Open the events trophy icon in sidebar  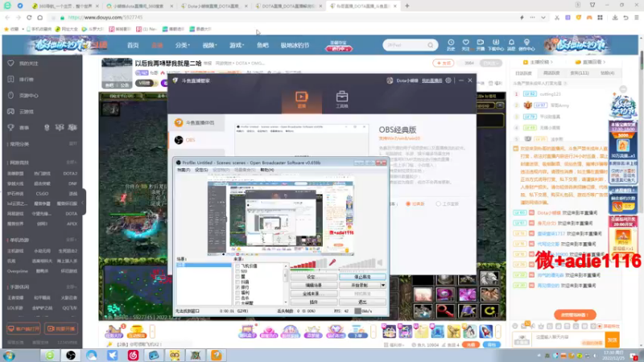point(10,128)
